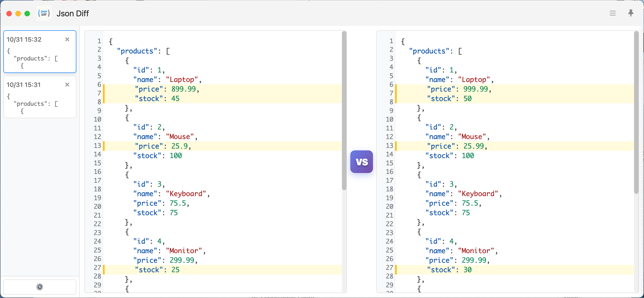The width and height of the screenshot is (644, 298).
Task: Click "Keyboard" name value in left editor
Action: pyautogui.click(x=186, y=194)
